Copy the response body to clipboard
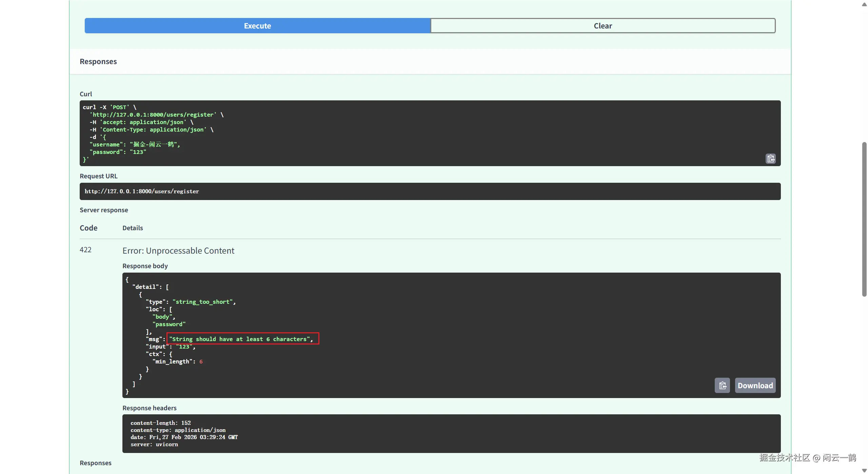Screen dimensions: 868x474 click(722, 386)
